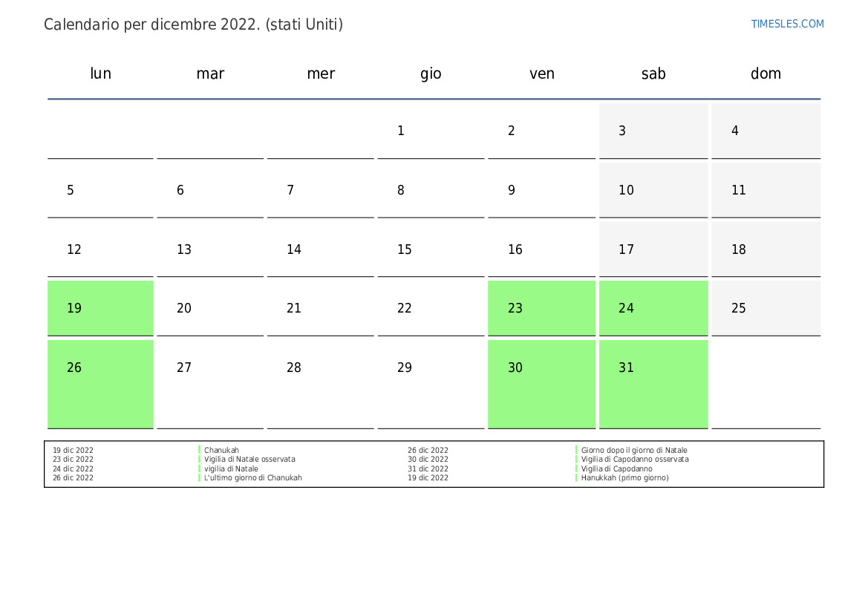Click 'Vigilia di Natale osservata' legend entry

pyautogui.click(x=249, y=459)
